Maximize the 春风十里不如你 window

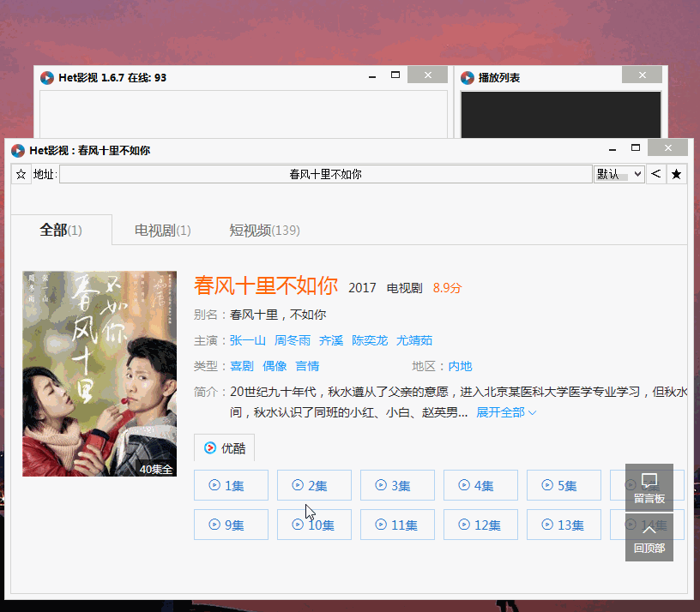(636, 147)
